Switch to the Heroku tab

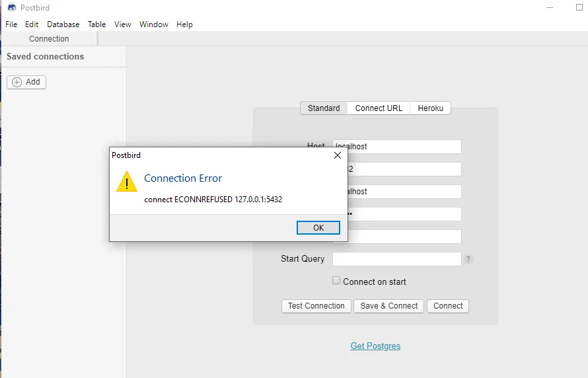coord(431,108)
